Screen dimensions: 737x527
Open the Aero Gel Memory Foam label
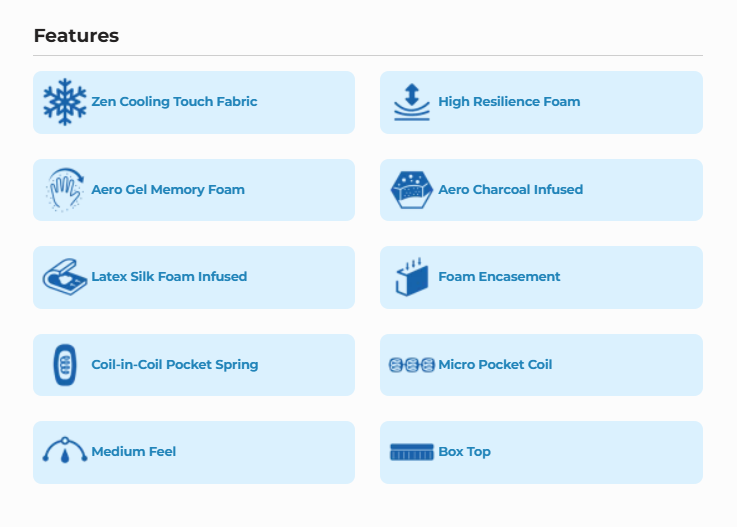168,190
